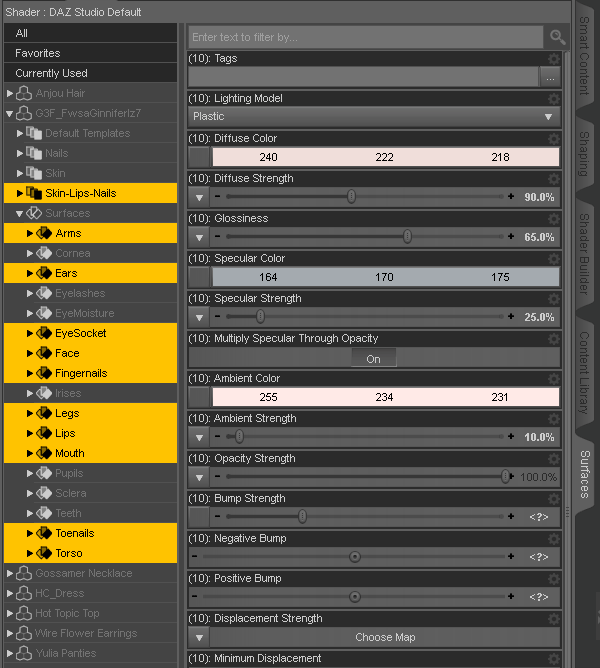Open gear settings for Diffuse Strength
Image resolution: width=600 pixels, height=668 pixels.
click(554, 179)
